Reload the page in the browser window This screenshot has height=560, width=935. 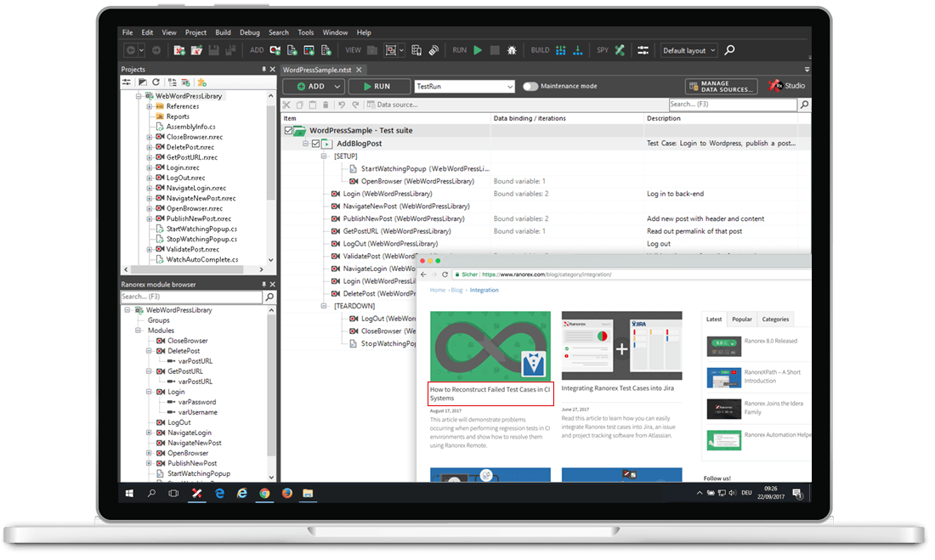(445, 274)
